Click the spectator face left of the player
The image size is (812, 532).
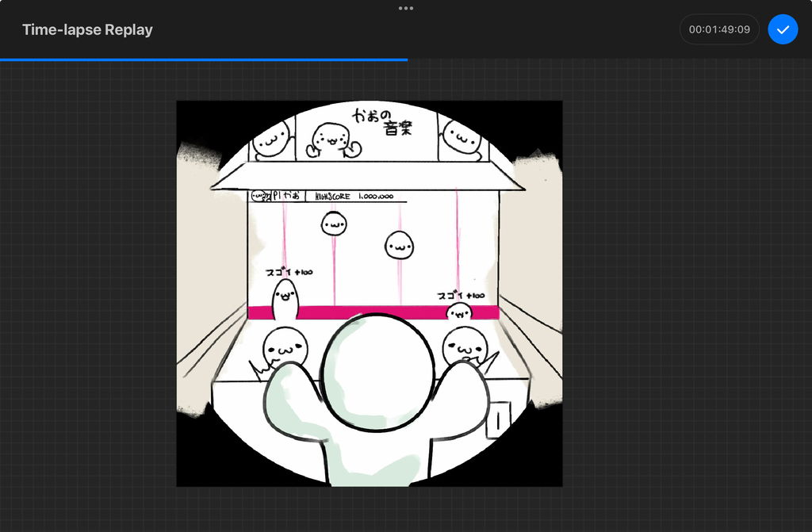tap(285, 346)
